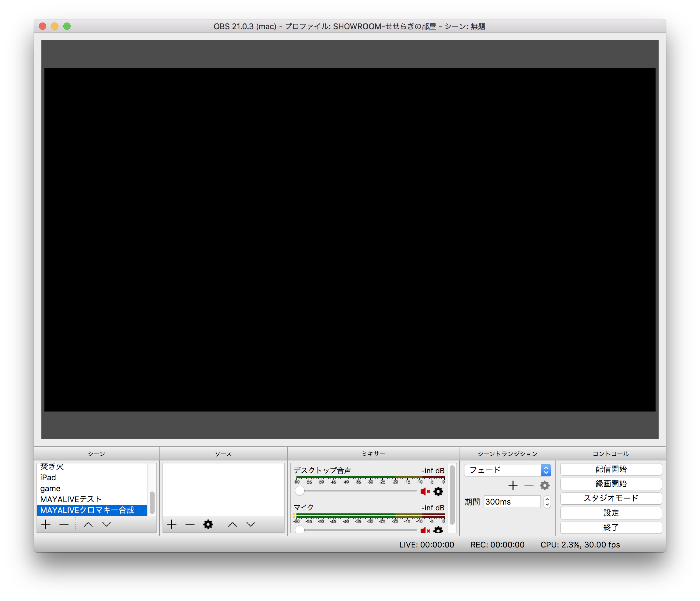Image resolution: width=700 pixels, height=601 pixels.
Task: Adjust the 期間 duration stepper arrows
Action: 547,502
